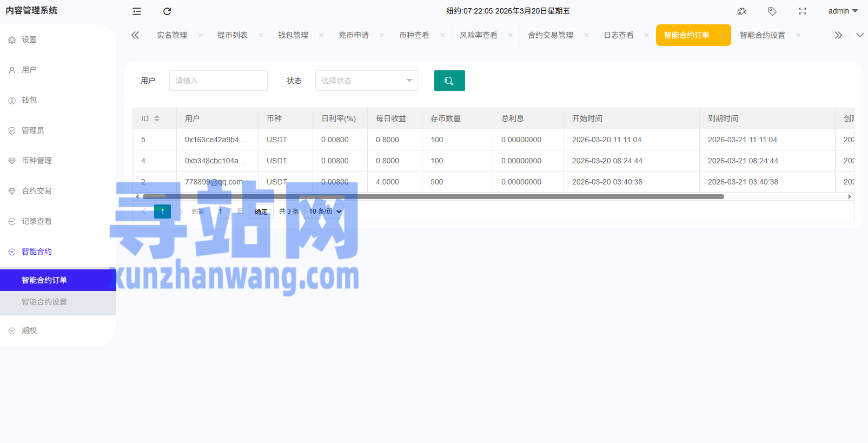Open the 选择状态 status dropdown
The image size is (868, 443).
coord(366,81)
